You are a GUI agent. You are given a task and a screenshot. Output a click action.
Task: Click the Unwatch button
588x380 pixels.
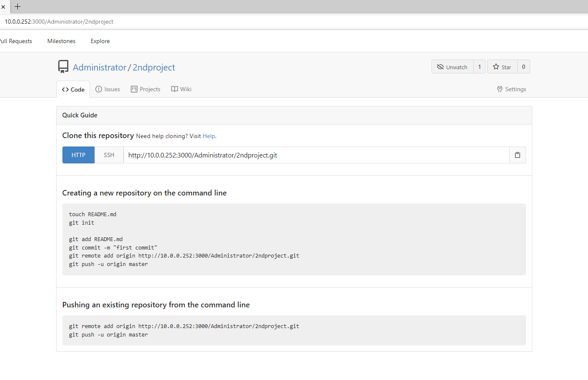point(452,67)
